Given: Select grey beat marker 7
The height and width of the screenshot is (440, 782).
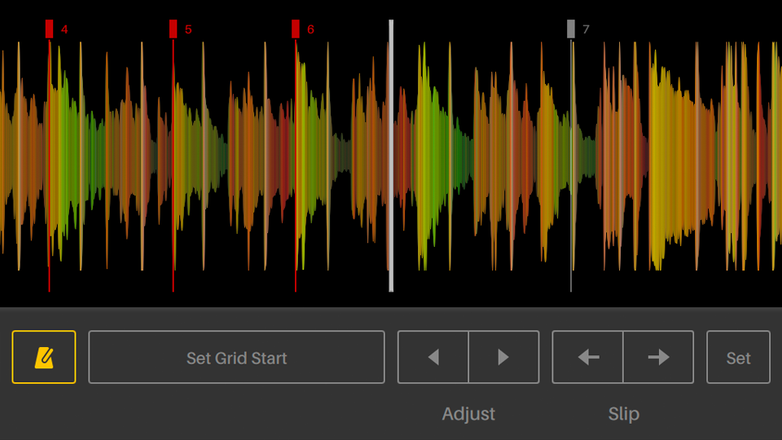Looking at the screenshot, I should tap(571, 29).
